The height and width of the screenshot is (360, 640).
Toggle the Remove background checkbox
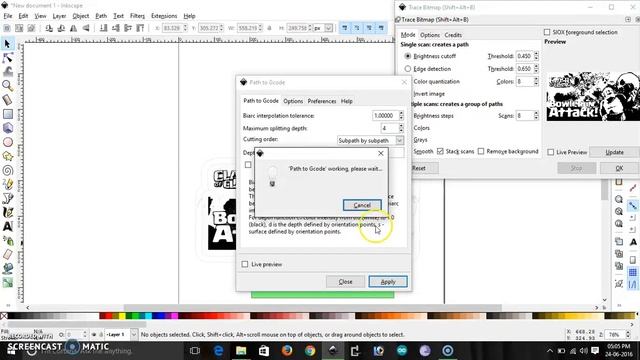tap(481, 151)
